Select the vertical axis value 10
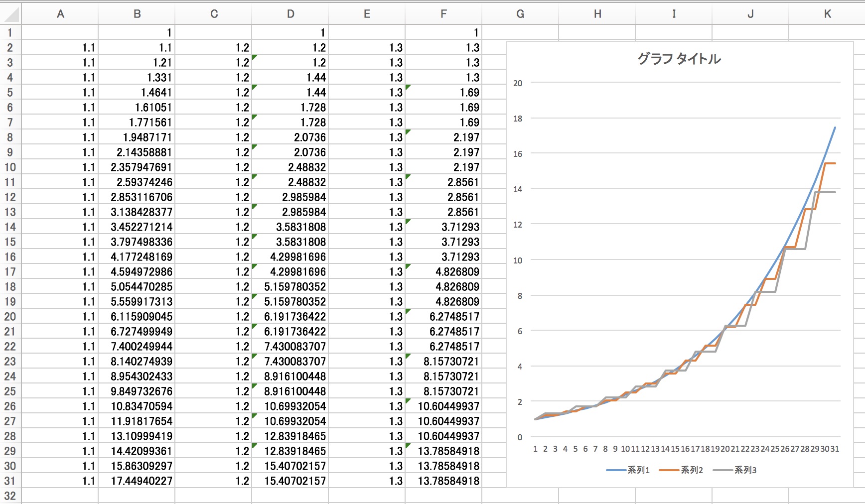The width and height of the screenshot is (865, 504). [518, 260]
